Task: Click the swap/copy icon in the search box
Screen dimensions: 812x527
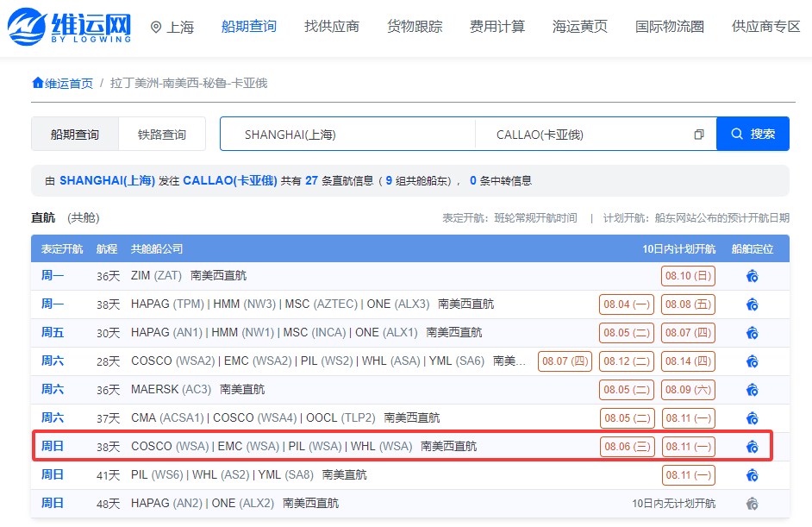Action: tap(698, 135)
